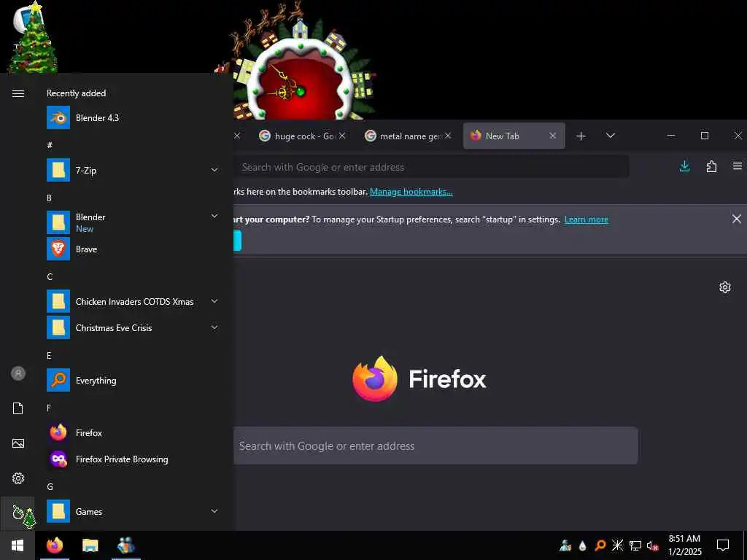Click the New Tab page search box
The image size is (747, 560).
pos(436,446)
